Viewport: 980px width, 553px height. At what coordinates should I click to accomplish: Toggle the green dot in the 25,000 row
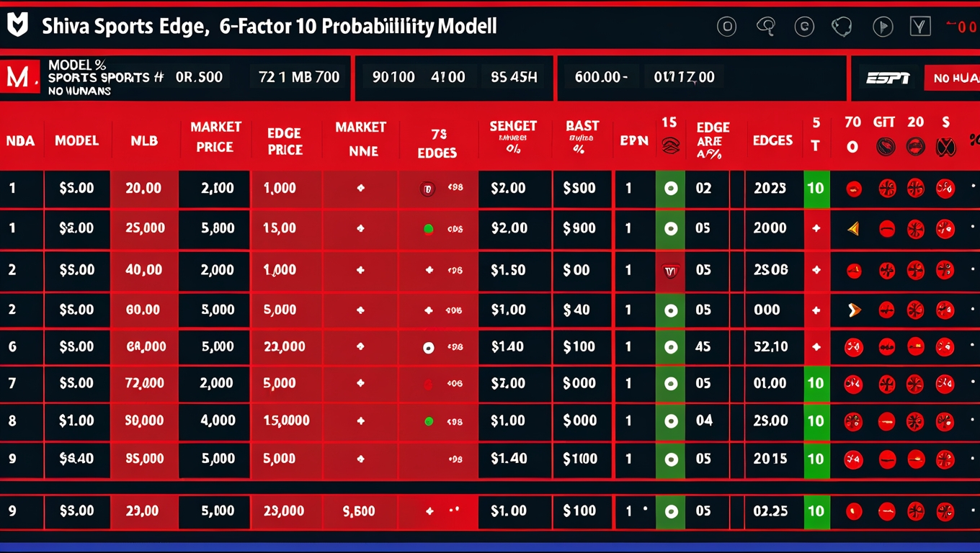(x=429, y=229)
